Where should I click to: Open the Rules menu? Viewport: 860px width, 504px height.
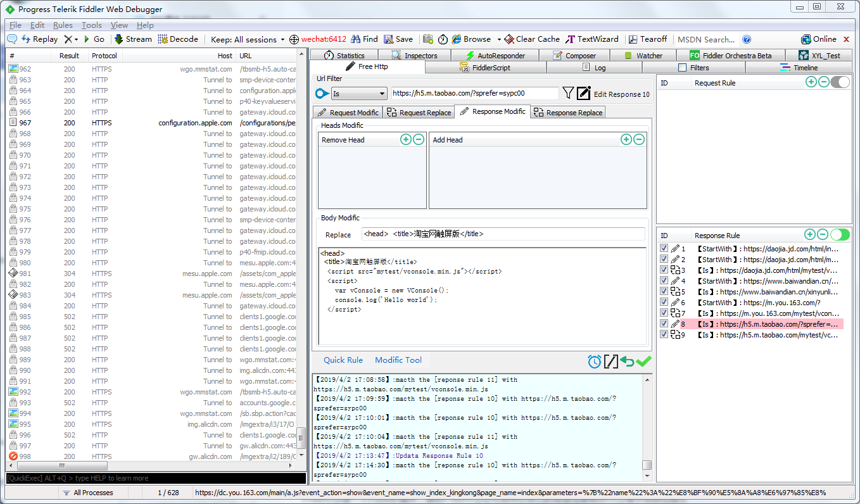tap(63, 25)
